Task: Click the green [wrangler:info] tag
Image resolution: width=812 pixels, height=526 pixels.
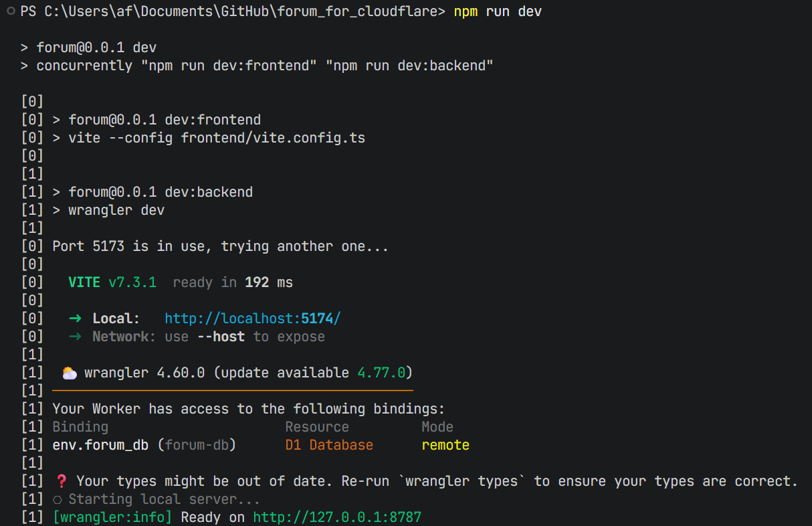Action: tap(112, 517)
